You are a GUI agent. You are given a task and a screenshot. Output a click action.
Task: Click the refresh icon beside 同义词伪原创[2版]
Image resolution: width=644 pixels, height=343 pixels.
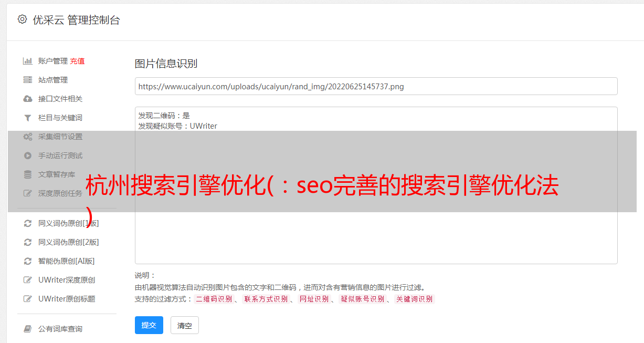point(28,242)
